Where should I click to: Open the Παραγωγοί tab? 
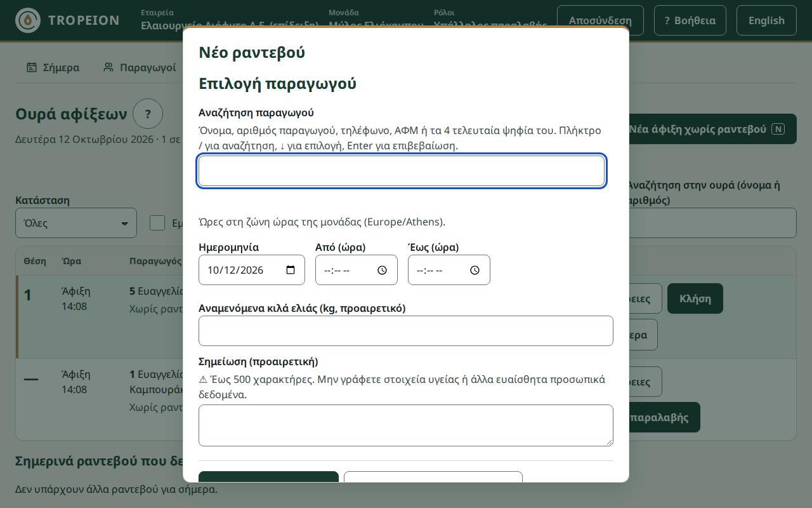coord(140,67)
